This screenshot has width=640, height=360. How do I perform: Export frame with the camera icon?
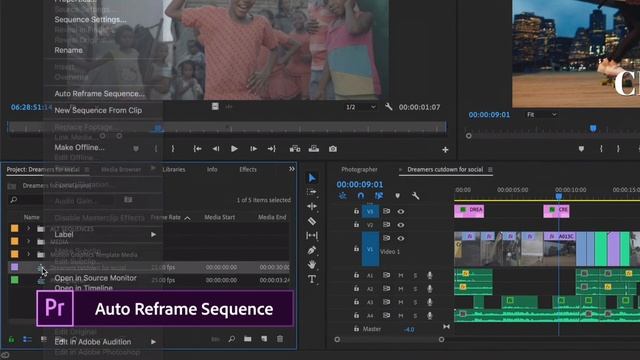click(x=333, y=149)
